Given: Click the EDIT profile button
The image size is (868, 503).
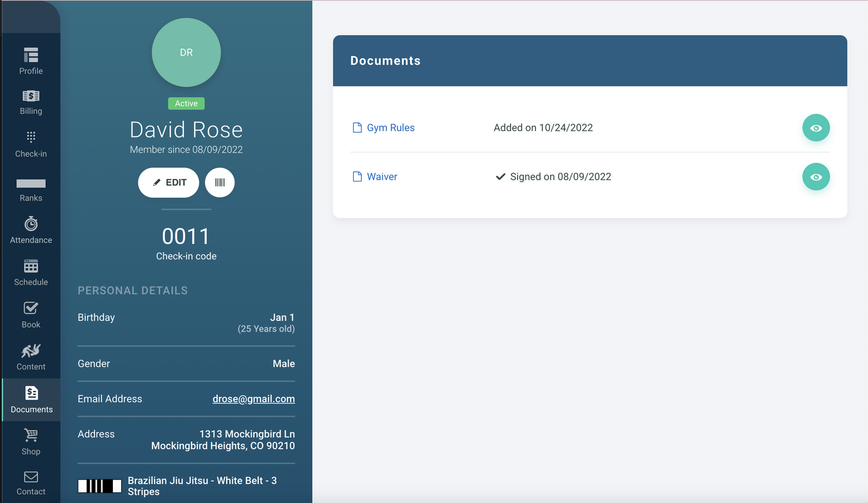Looking at the screenshot, I should pos(169,183).
